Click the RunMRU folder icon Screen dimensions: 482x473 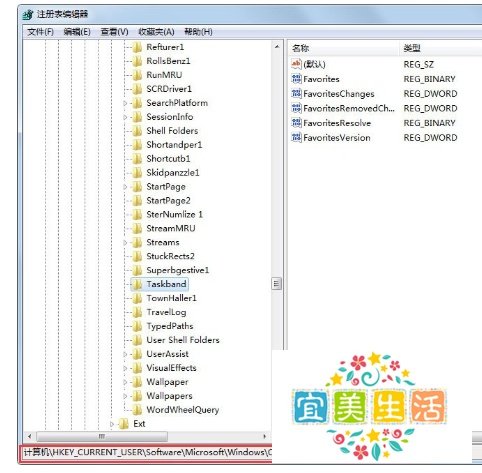pyautogui.click(x=137, y=75)
